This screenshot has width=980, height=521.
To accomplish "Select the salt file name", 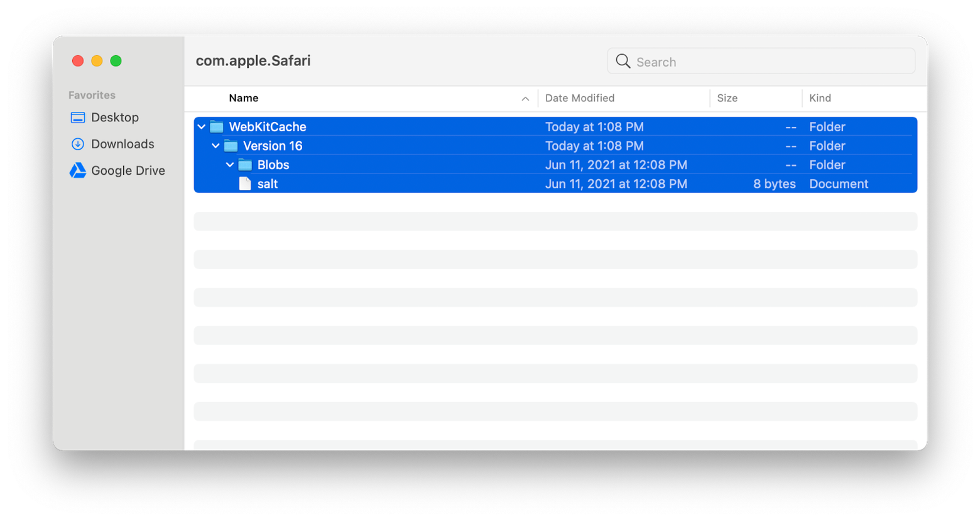I will [268, 184].
